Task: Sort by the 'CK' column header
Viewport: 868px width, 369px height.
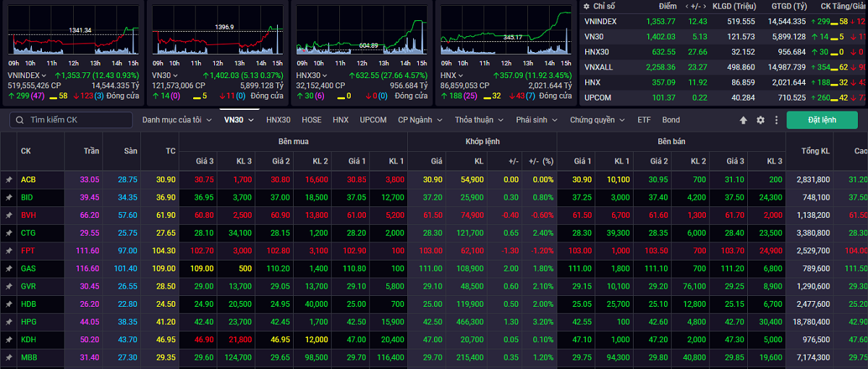Action: click(26, 151)
